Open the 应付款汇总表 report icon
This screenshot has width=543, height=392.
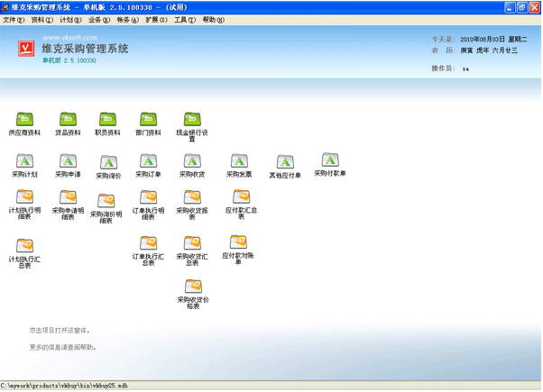pyautogui.click(x=241, y=205)
